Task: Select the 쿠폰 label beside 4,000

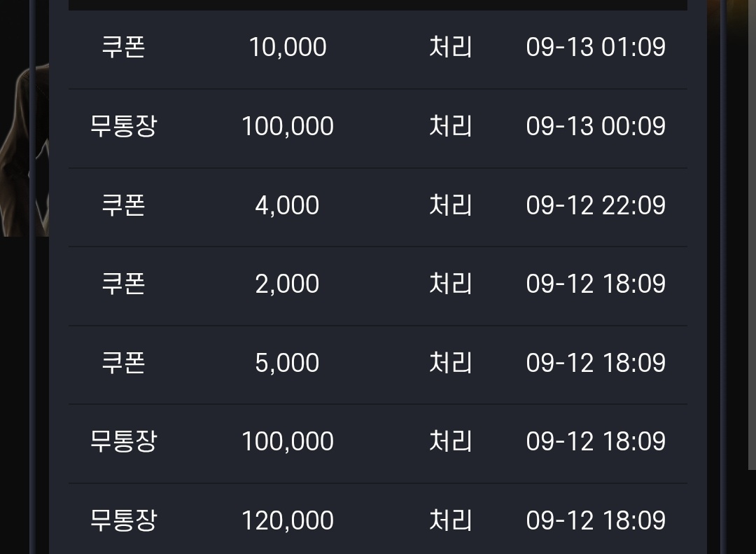Action: tap(123, 205)
